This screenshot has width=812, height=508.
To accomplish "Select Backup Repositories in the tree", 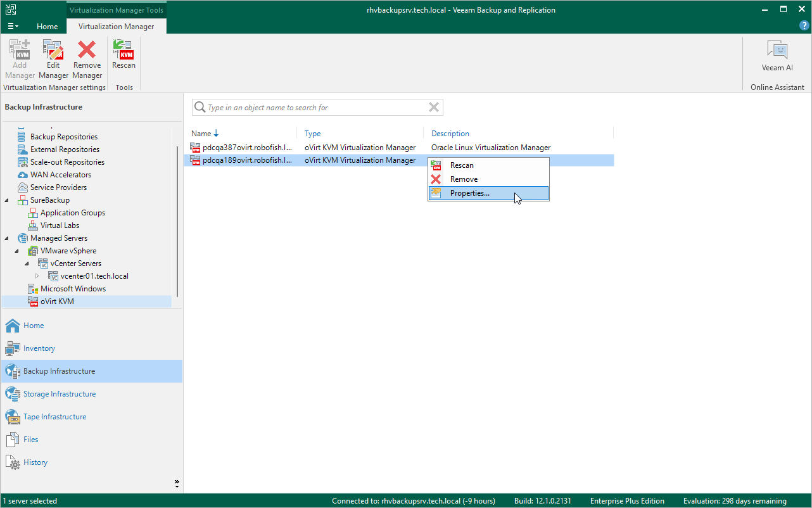I will 64,137.
